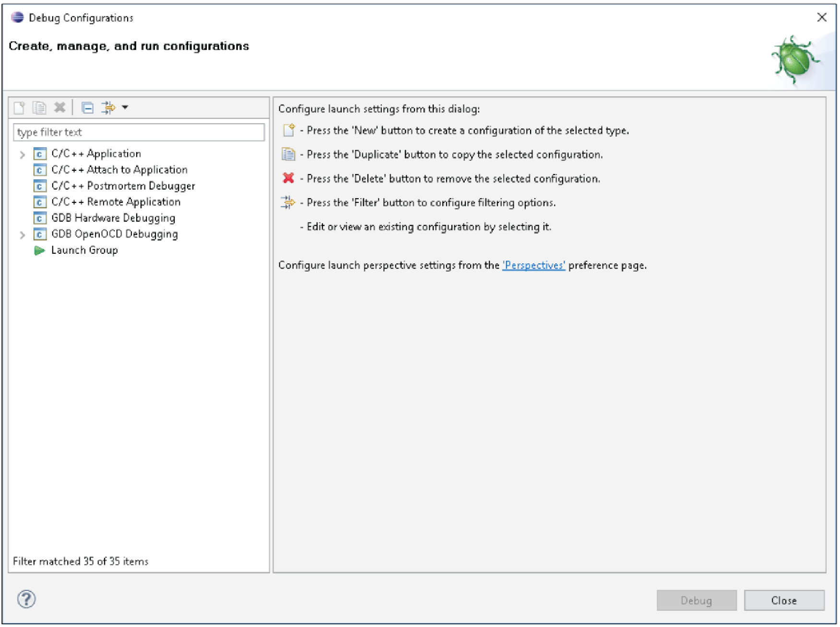Select GDB Hardware Debugging configuration type
This screenshot has width=840, height=627.
113,218
